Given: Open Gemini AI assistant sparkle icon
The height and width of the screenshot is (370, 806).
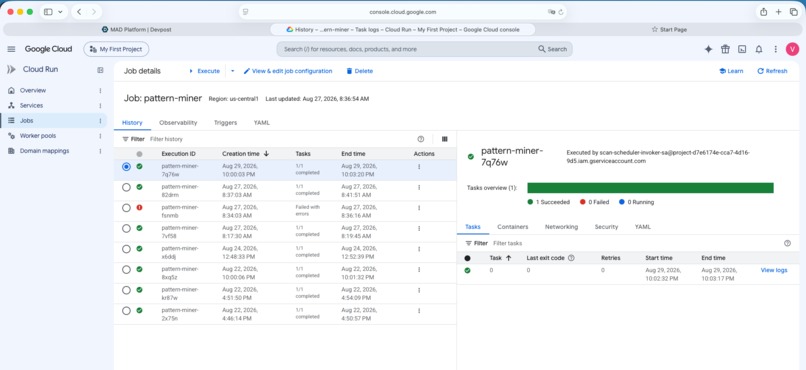Looking at the screenshot, I should [708, 49].
